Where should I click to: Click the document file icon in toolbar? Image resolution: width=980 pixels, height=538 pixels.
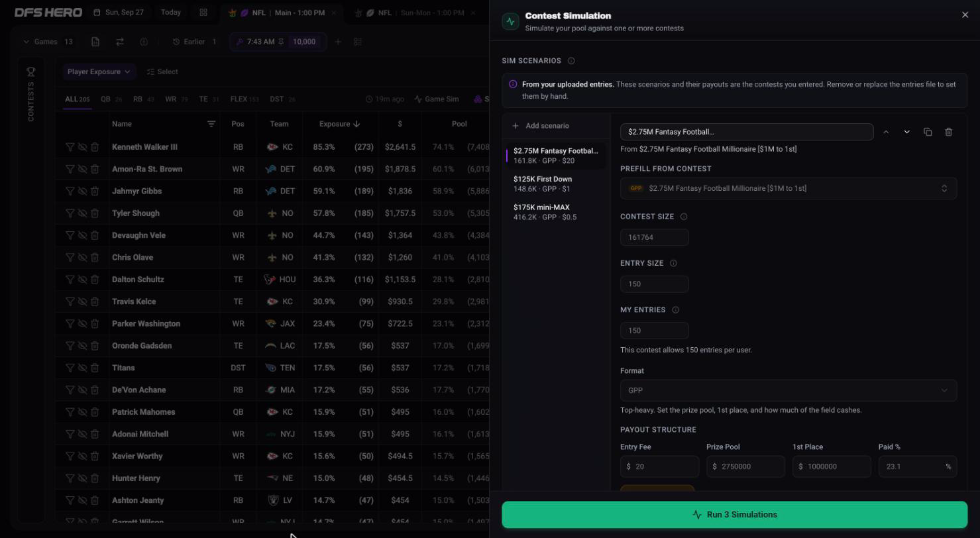pyautogui.click(x=95, y=42)
